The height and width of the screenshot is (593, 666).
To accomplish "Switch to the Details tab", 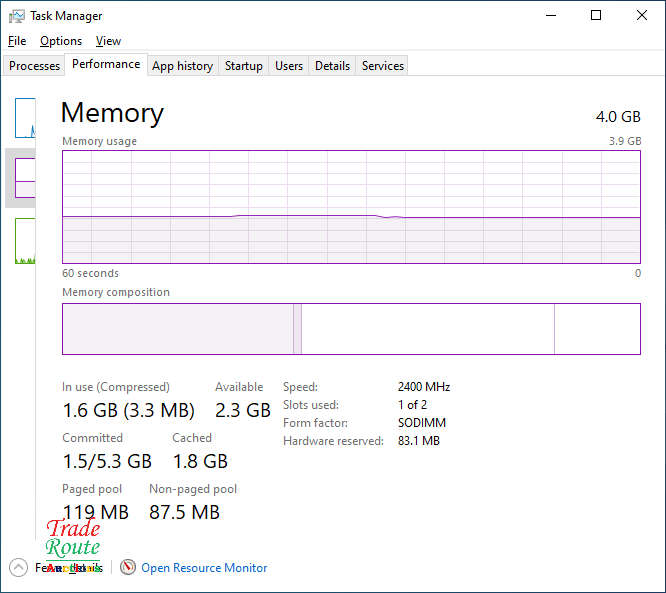I will [x=332, y=66].
